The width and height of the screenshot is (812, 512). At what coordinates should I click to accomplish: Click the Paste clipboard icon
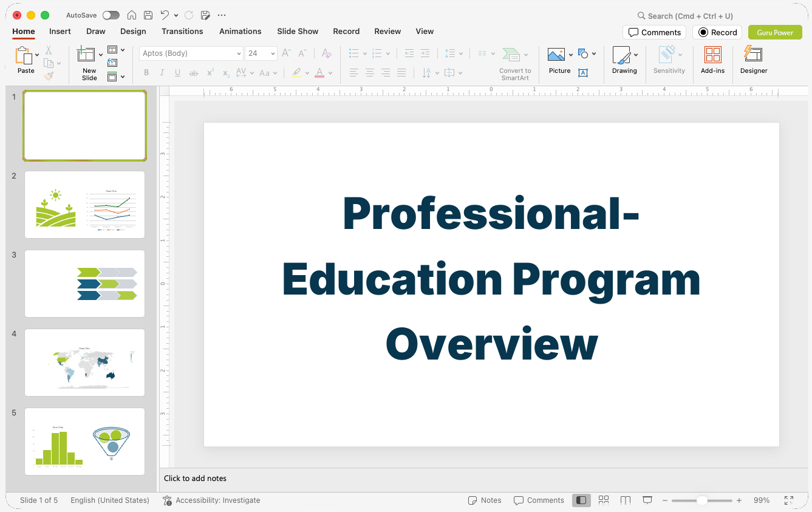pos(24,55)
